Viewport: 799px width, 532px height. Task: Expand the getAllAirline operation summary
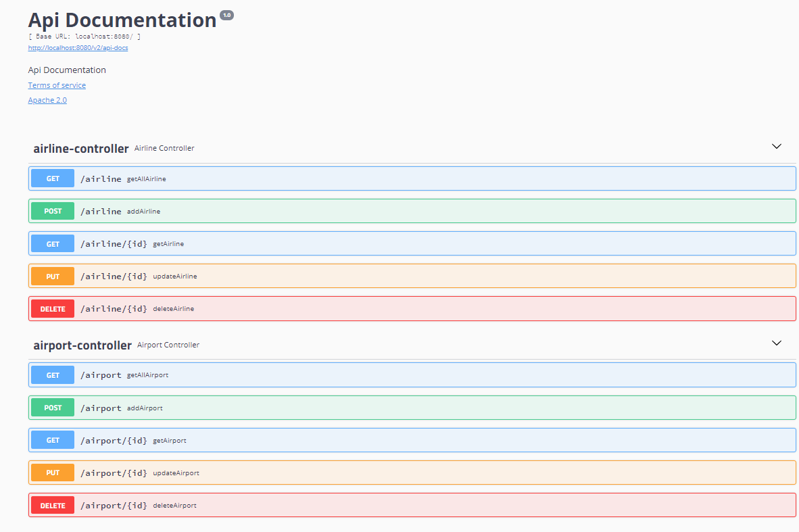412,178
